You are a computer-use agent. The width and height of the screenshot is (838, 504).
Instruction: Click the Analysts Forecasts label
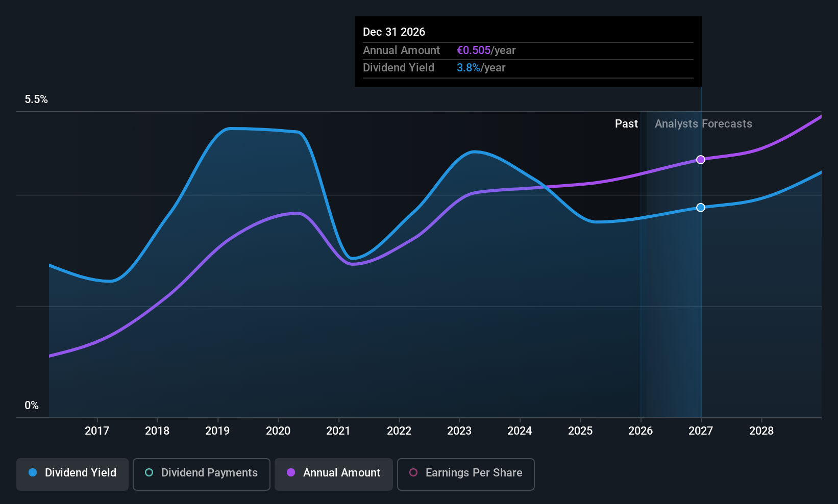(x=703, y=124)
